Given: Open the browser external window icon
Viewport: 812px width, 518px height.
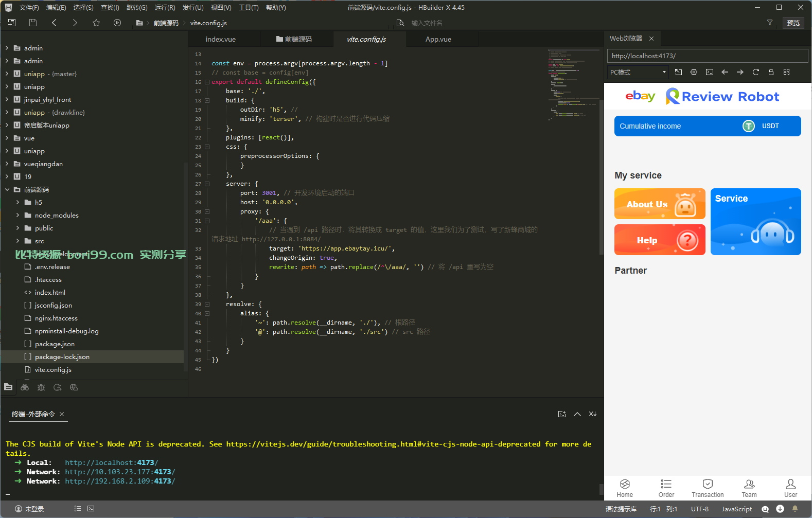Looking at the screenshot, I should [679, 72].
